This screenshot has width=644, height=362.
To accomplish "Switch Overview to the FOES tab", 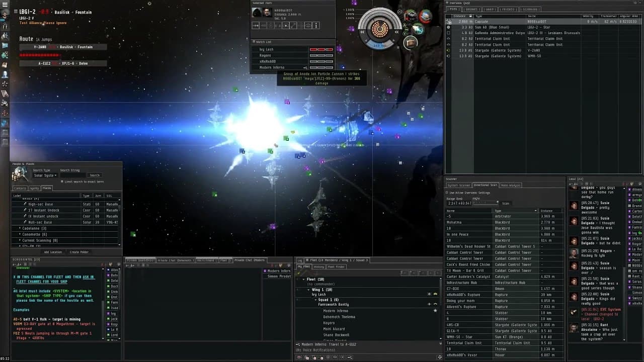I will click(x=453, y=9).
